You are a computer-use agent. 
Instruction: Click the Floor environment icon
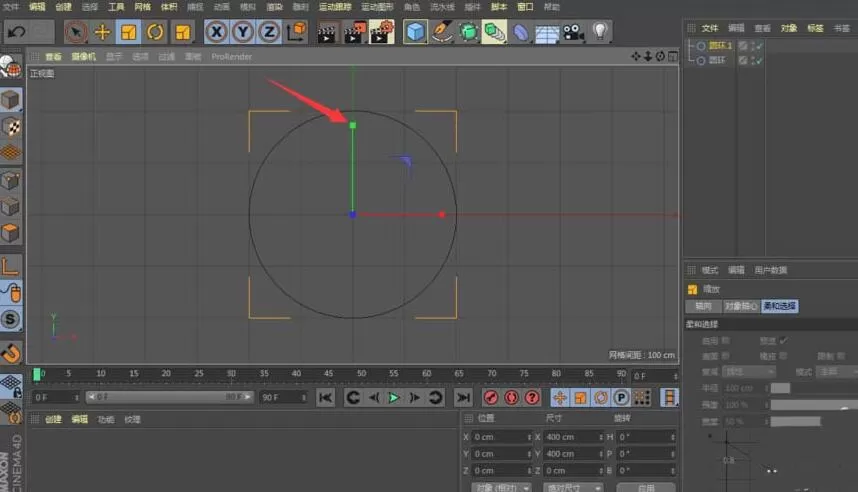click(547, 33)
